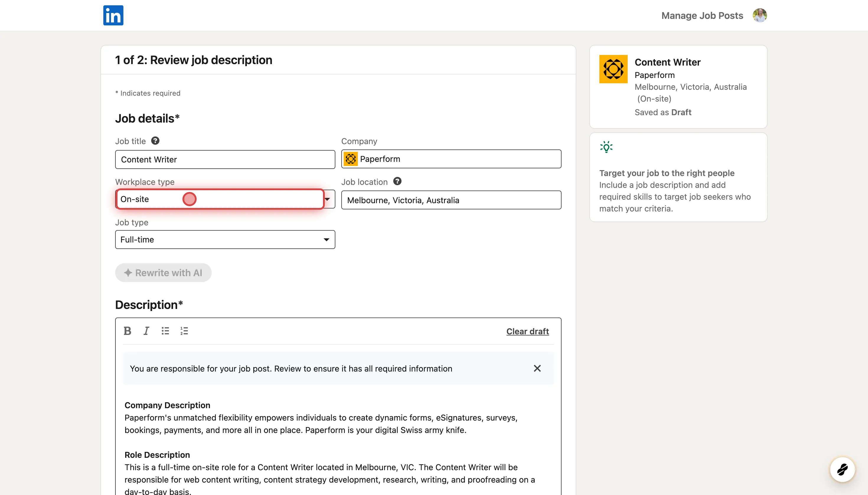The height and width of the screenshot is (495, 868).
Task: Edit the Job location field
Action: tap(451, 200)
